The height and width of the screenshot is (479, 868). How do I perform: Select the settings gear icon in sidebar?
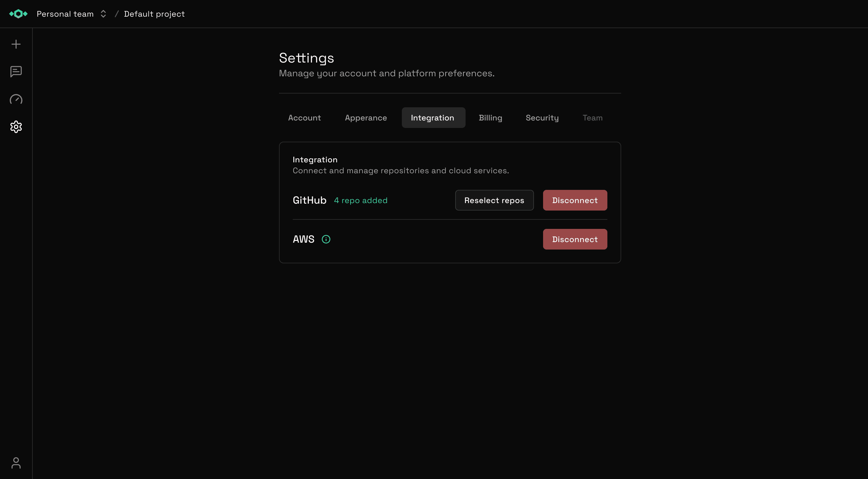(x=16, y=127)
